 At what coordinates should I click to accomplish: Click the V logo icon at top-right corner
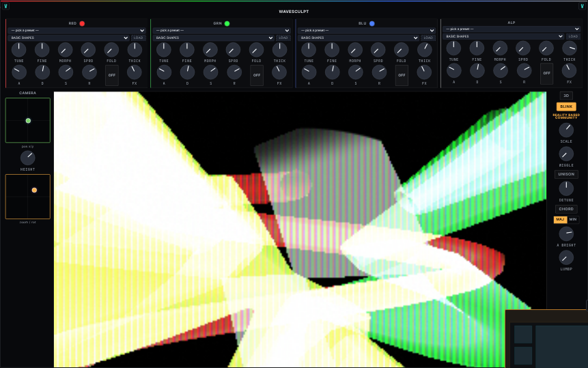(x=582, y=6)
